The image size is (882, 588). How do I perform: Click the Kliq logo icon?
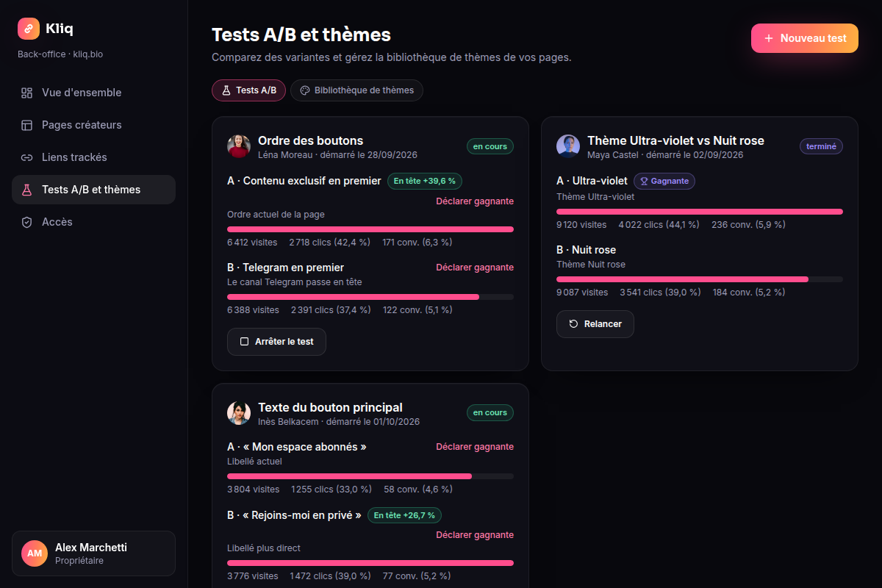[28, 29]
